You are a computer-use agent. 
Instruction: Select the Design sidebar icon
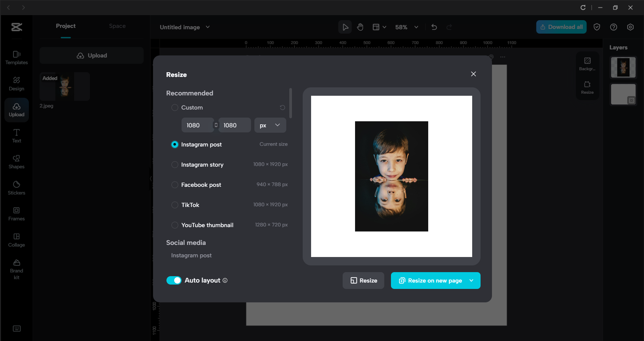pos(16,83)
